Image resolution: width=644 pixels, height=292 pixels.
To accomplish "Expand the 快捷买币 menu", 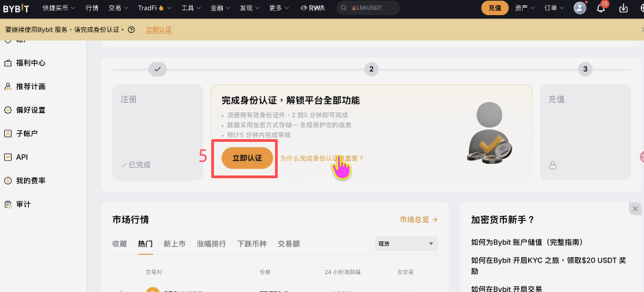I will click(59, 8).
